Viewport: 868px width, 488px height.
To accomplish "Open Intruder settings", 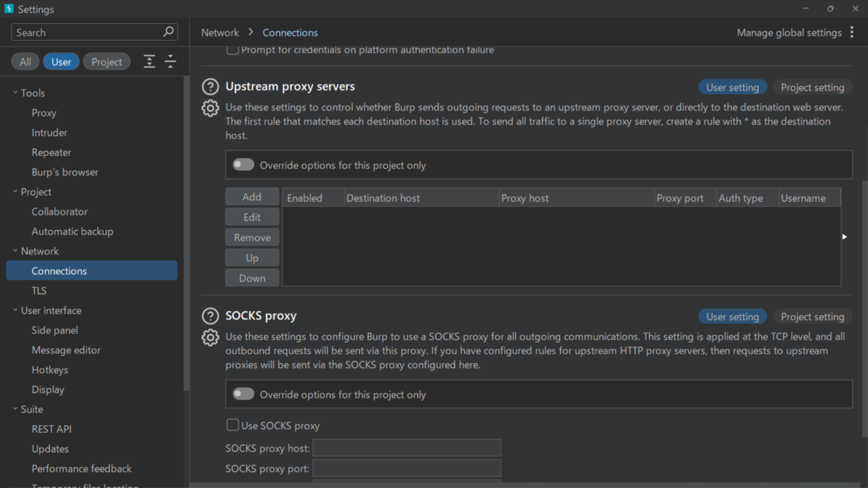I will coord(49,132).
